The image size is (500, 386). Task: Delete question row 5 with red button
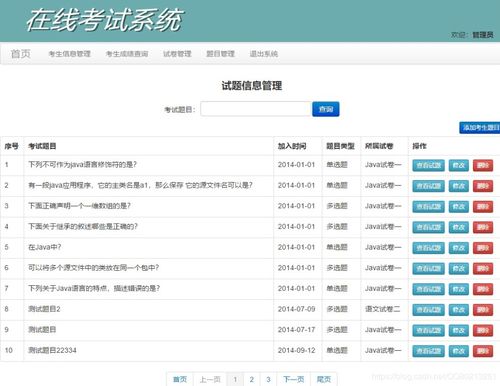point(483,248)
